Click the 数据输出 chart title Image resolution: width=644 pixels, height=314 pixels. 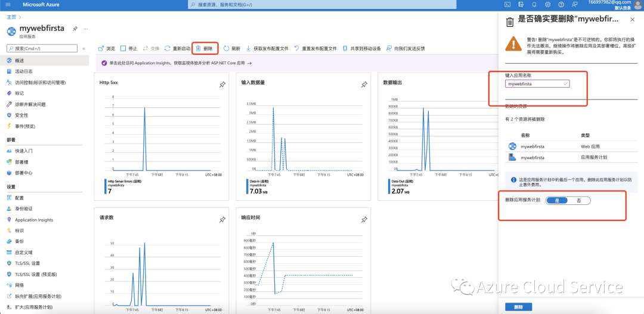[392, 82]
